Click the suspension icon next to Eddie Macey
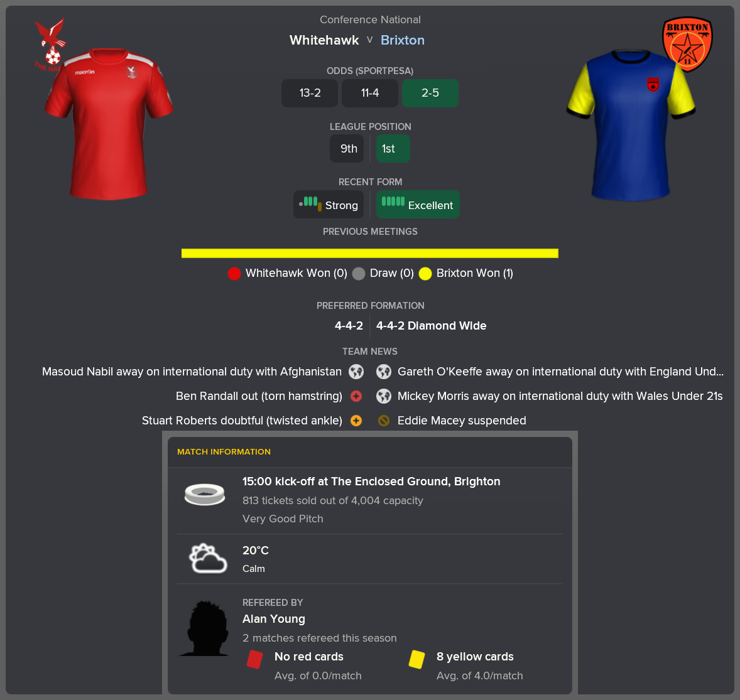The height and width of the screenshot is (700, 740). pos(384,421)
